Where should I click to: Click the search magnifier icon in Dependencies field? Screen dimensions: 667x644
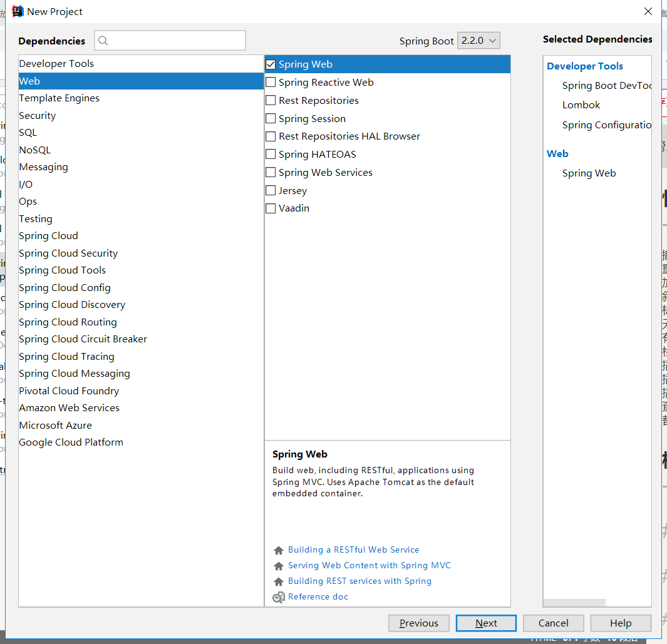(x=103, y=41)
